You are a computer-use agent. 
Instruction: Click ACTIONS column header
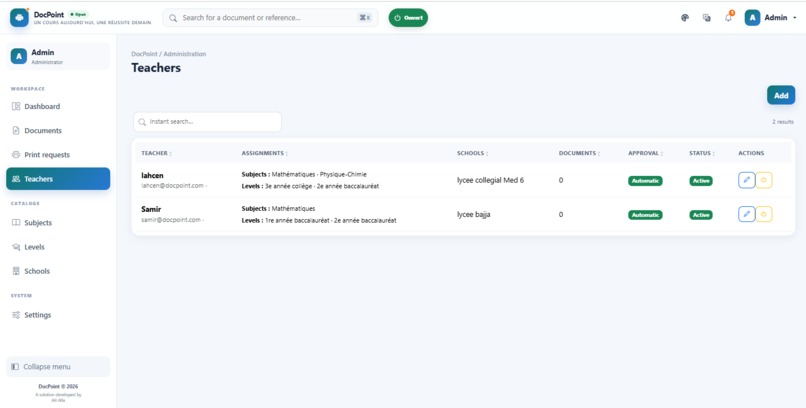(751, 153)
